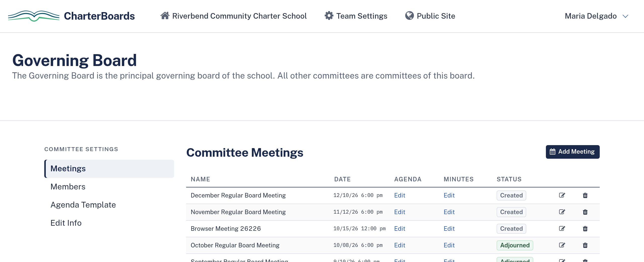Click the home icon beside Riverbend Community Charter School
The image size is (644, 262).
[x=165, y=16]
